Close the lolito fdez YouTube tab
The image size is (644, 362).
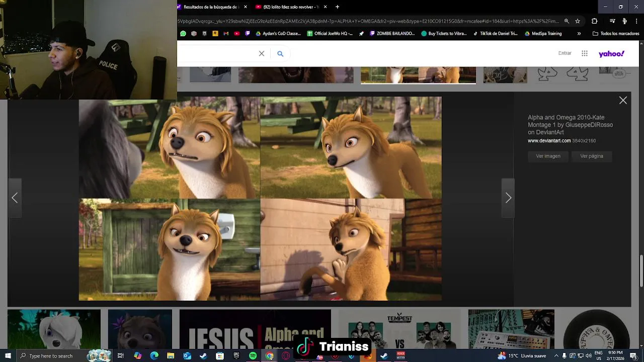pos(325,7)
